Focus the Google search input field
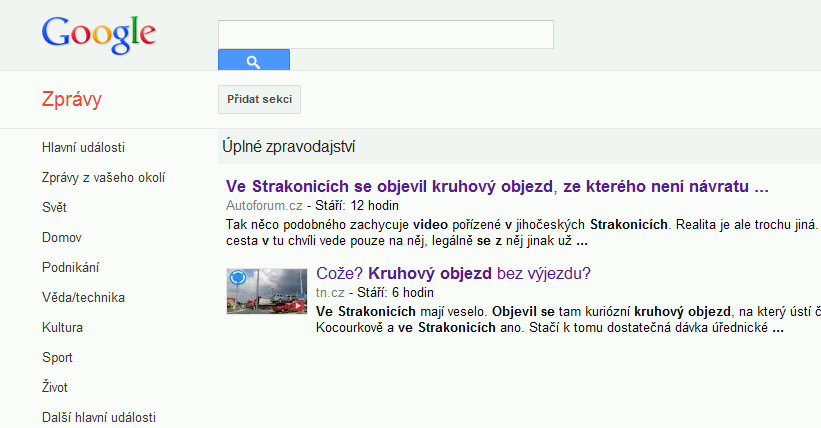 tap(386, 35)
